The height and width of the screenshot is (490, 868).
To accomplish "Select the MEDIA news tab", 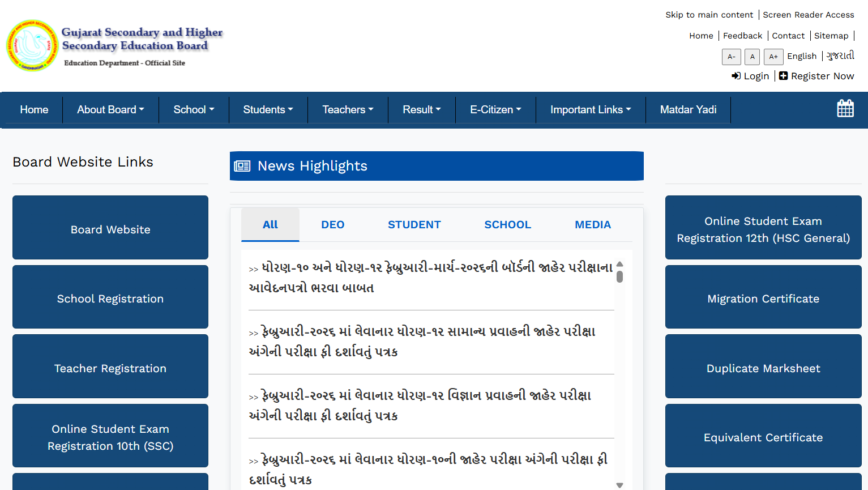I will click(592, 224).
